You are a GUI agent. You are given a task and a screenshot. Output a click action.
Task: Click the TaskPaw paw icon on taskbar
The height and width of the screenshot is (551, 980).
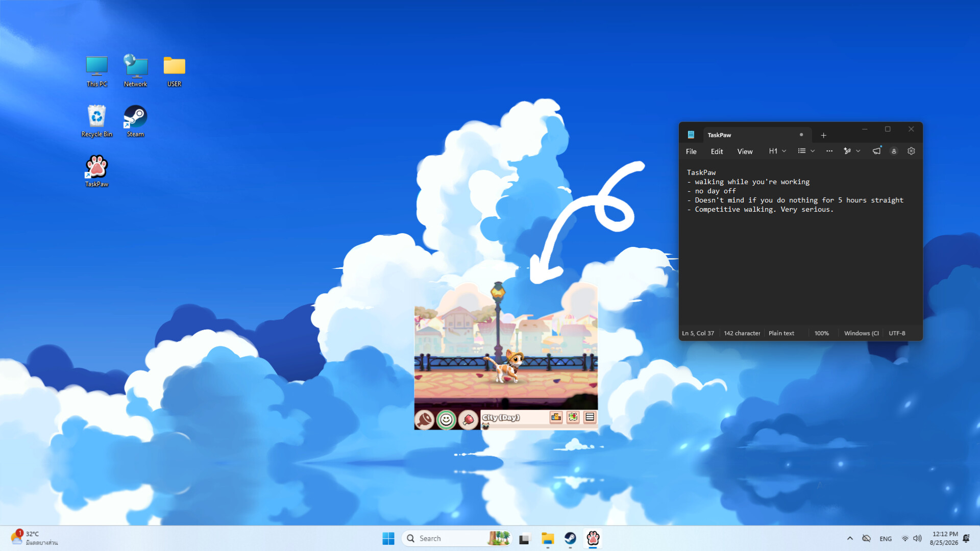pyautogui.click(x=593, y=538)
